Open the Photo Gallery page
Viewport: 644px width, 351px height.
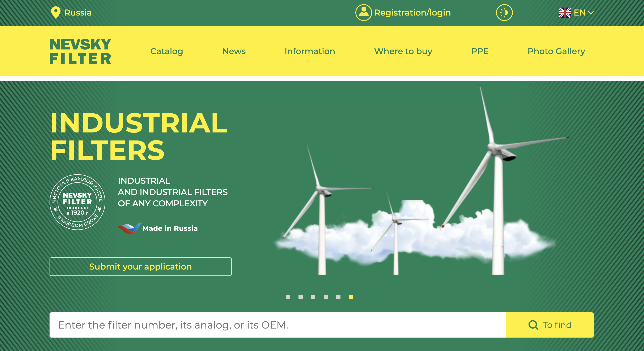(x=556, y=51)
